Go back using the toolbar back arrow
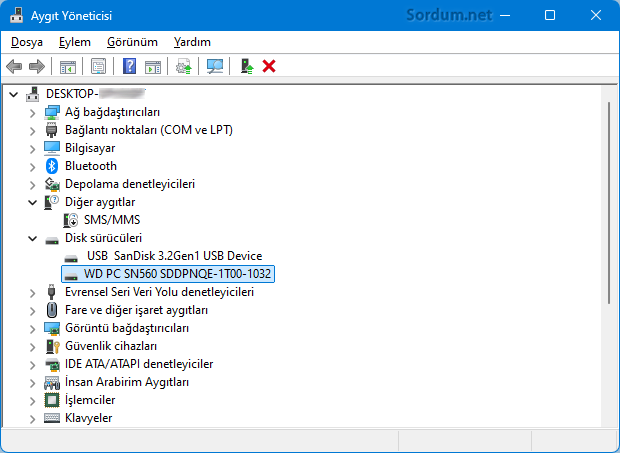The image size is (620, 453). click(14, 66)
